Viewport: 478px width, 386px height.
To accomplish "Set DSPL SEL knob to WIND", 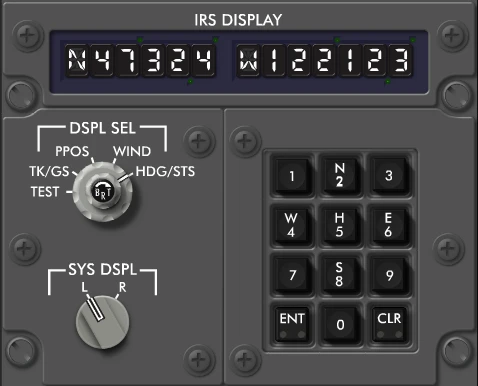I will 132,151.
